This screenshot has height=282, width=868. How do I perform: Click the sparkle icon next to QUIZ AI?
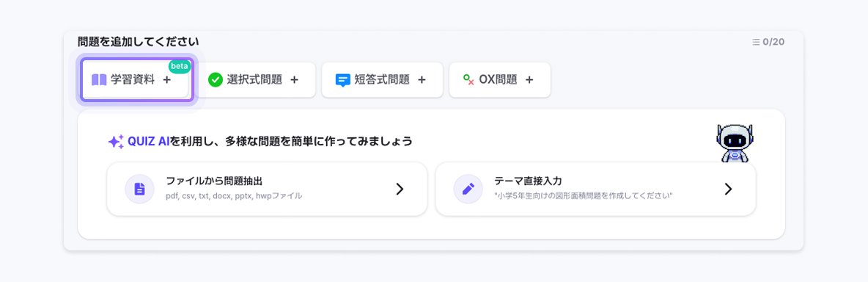pyautogui.click(x=116, y=142)
